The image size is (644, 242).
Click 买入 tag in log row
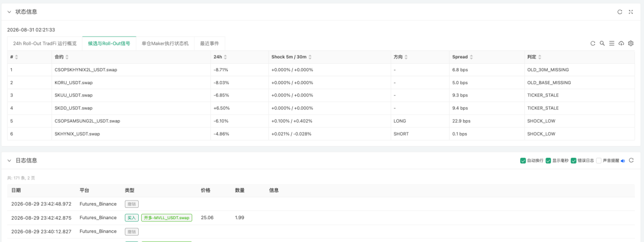click(132, 218)
